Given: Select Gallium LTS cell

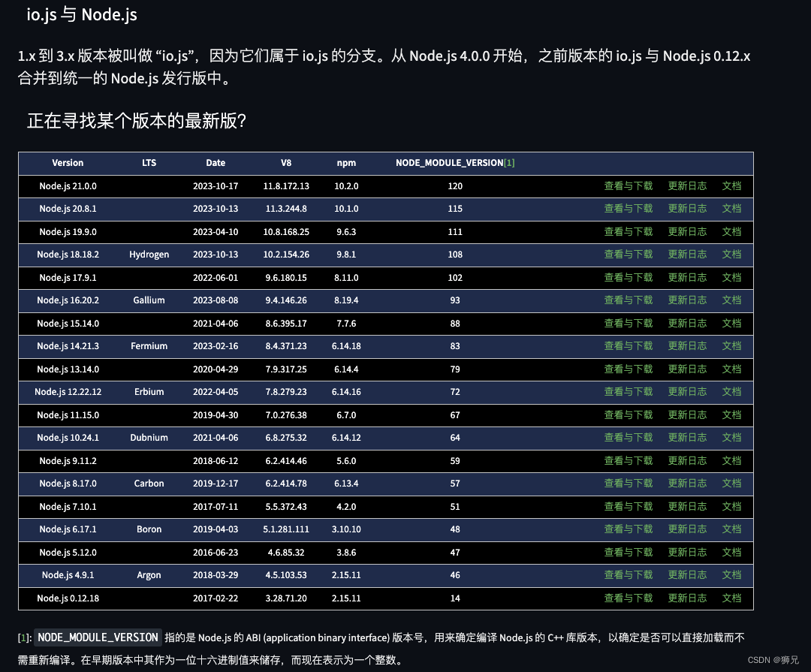Looking at the screenshot, I should click(x=149, y=300).
